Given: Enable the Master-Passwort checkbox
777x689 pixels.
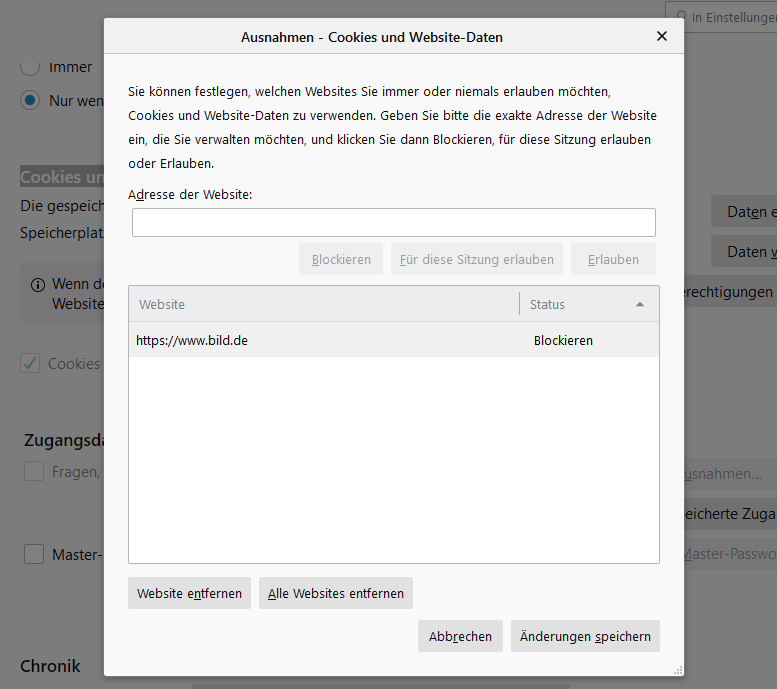Looking at the screenshot, I should pyautogui.click(x=34, y=554).
